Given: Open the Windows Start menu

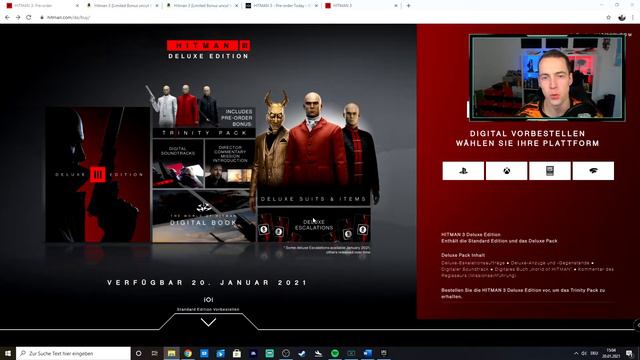Looking at the screenshot, I should click(x=7, y=353).
